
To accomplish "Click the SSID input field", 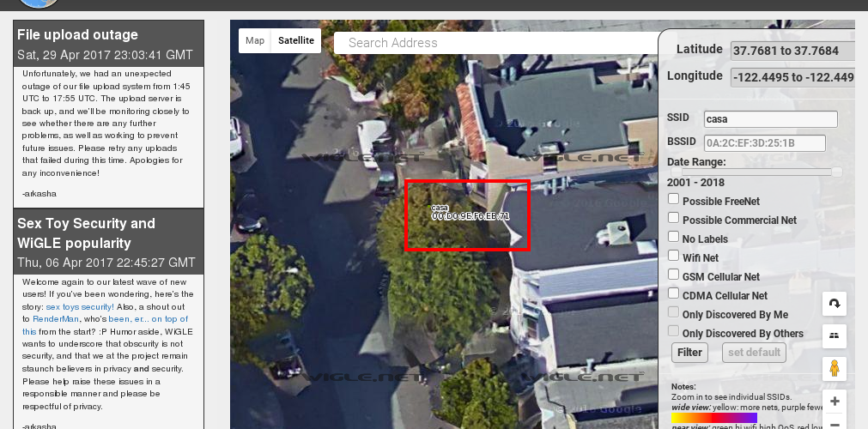I will tap(771, 119).
